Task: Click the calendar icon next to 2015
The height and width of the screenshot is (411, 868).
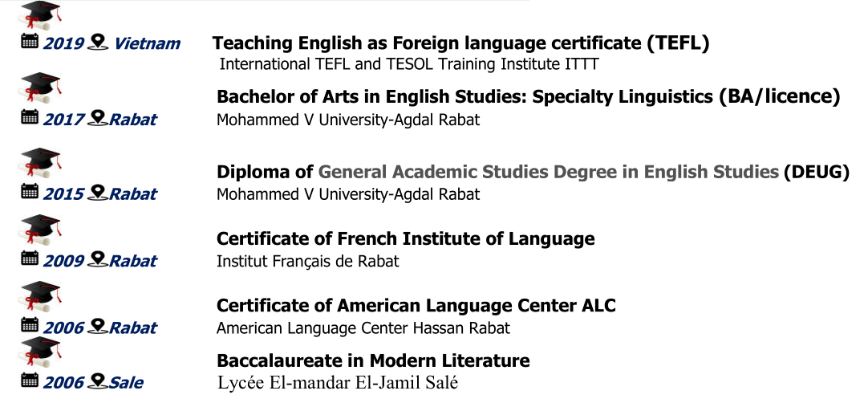Action: (x=30, y=192)
